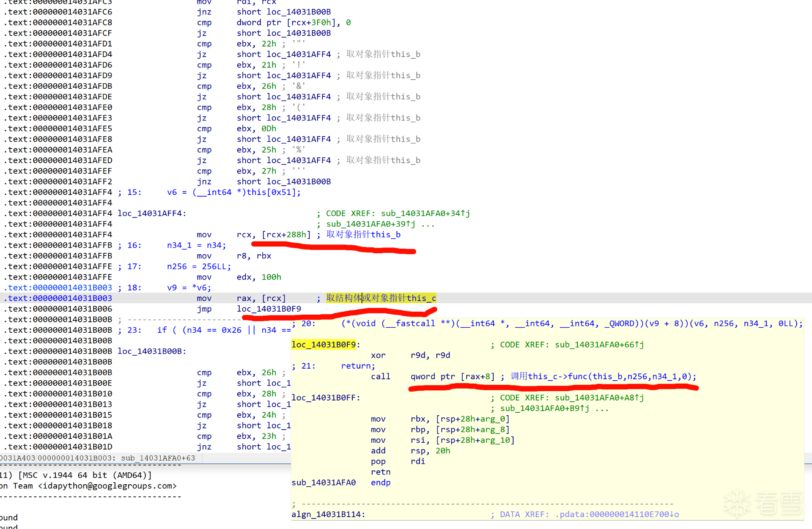This screenshot has width=812, height=529.
Task: Click sub_14031AFA0+63 in the status bar
Action: tap(158, 458)
